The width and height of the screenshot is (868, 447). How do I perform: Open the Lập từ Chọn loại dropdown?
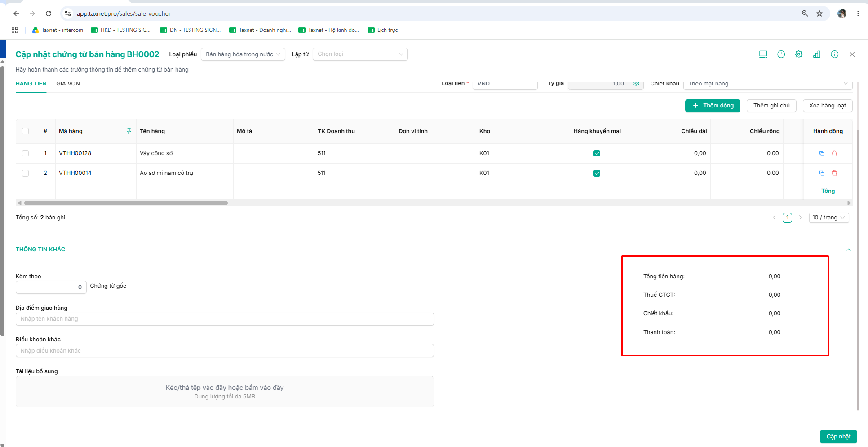(x=360, y=54)
